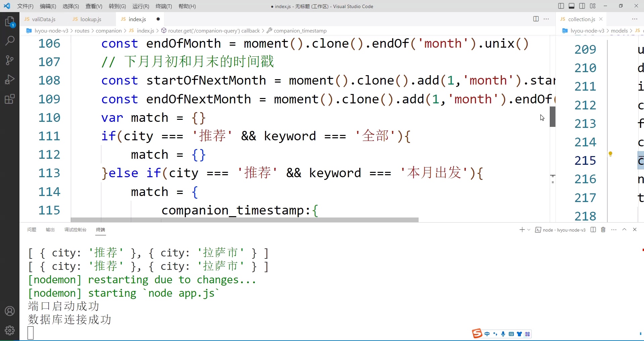This screenshot has height=341, width=644.
Task: Click the lightbulb code action near line 215
Action: (x=611, y=154)
